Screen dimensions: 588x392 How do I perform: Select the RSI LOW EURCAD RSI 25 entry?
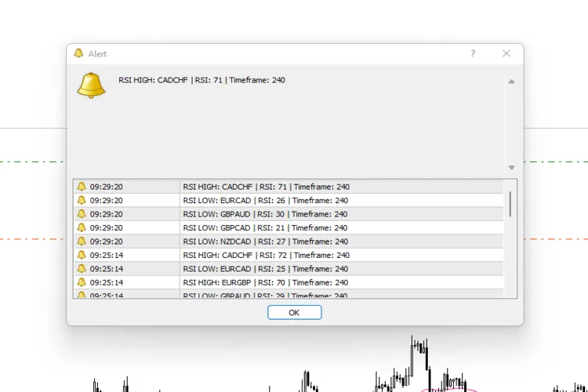265,269
